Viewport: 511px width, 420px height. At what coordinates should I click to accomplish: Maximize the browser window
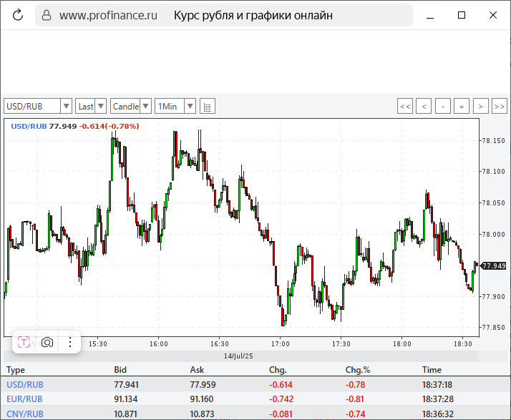point(462,15)
